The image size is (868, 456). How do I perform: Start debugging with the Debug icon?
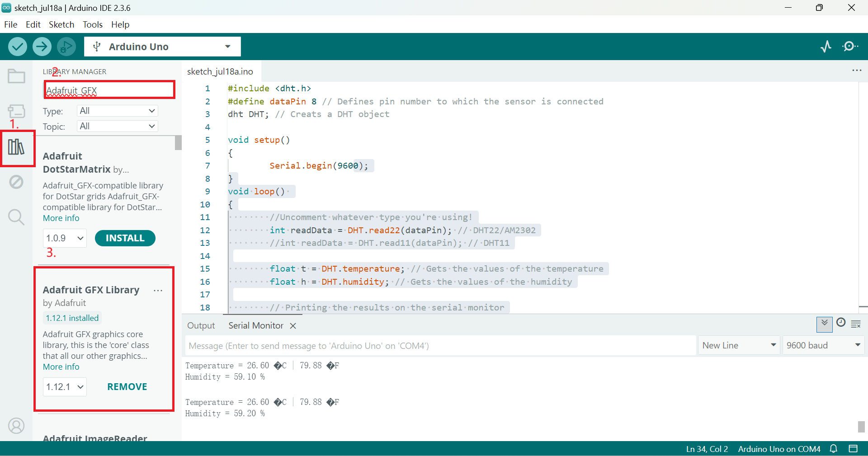[66, 47]
